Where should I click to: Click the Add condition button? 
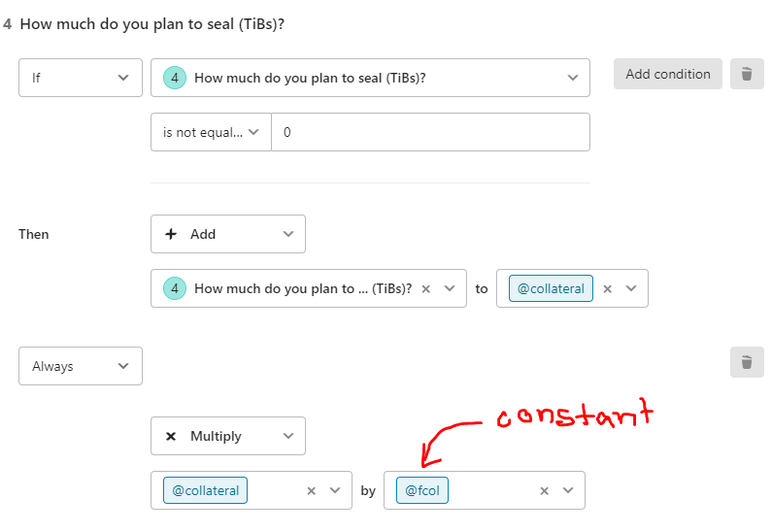click(x=668, y=74)
